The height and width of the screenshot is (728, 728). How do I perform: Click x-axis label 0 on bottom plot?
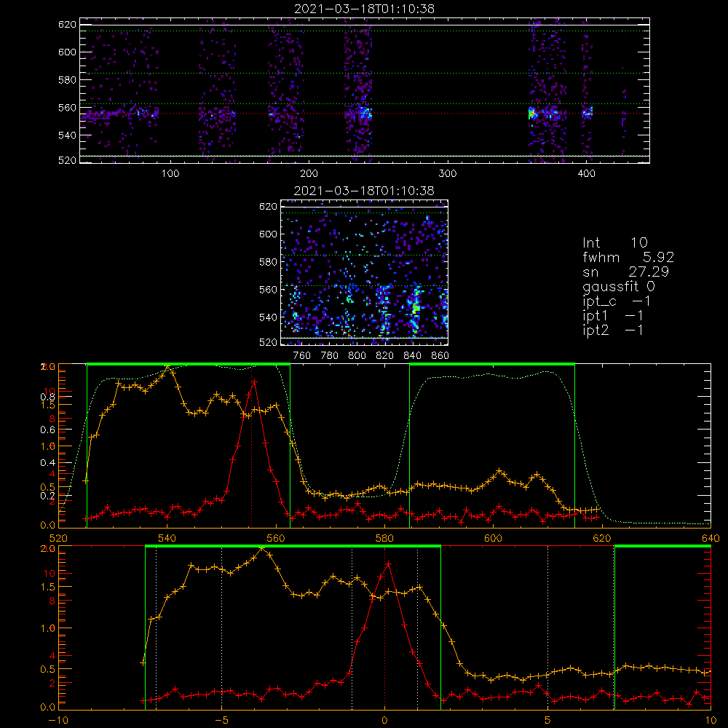[x=384, y=721]
